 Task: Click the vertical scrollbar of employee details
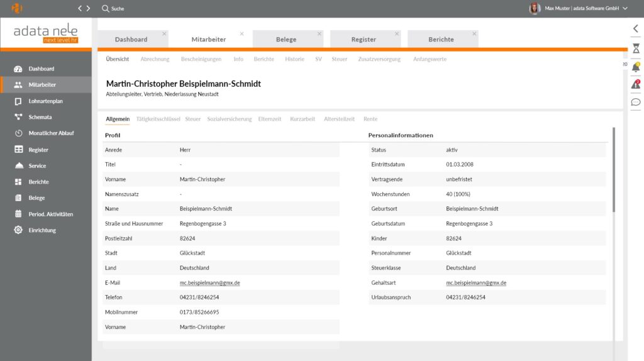click(x=614, y=170)
